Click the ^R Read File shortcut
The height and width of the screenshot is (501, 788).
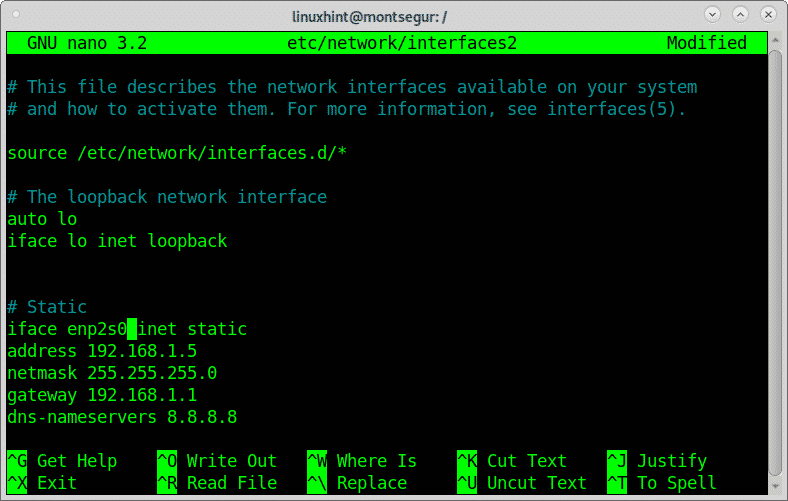coord(216,483)
